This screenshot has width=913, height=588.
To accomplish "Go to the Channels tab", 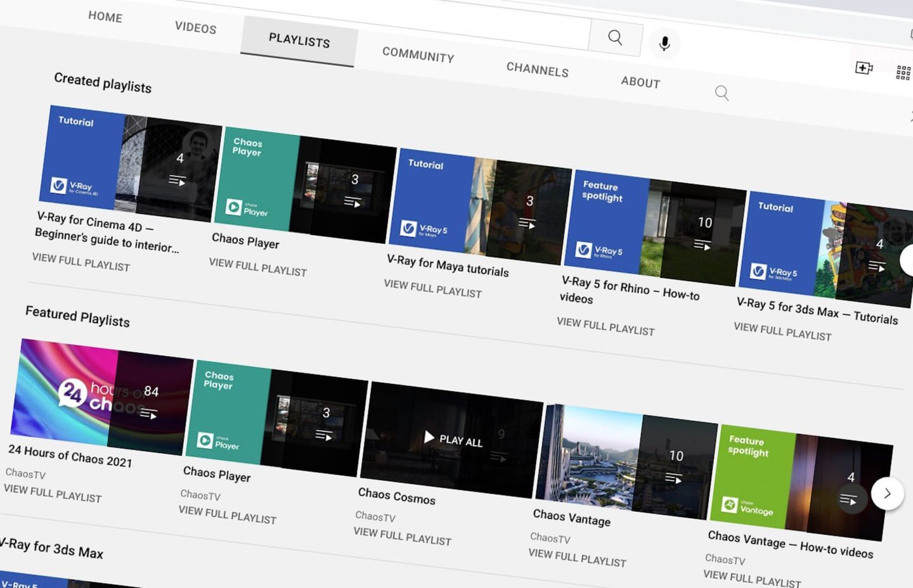I will pos(537,70).
